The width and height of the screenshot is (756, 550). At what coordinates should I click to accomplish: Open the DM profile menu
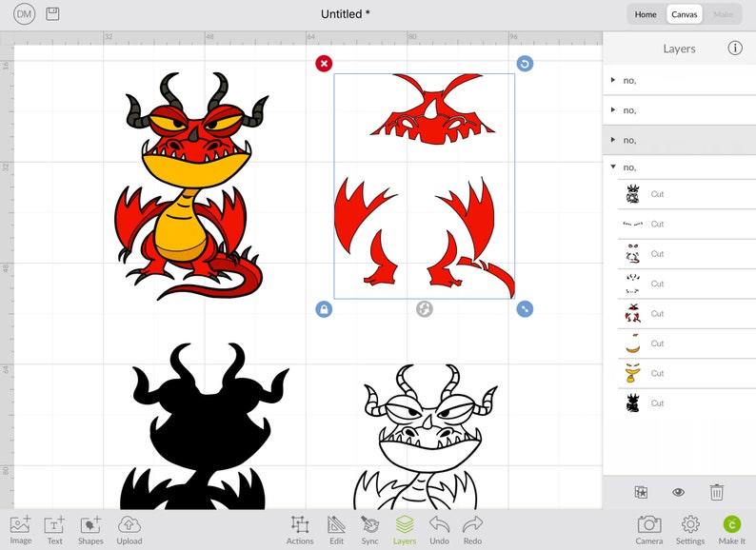(24, 14)
